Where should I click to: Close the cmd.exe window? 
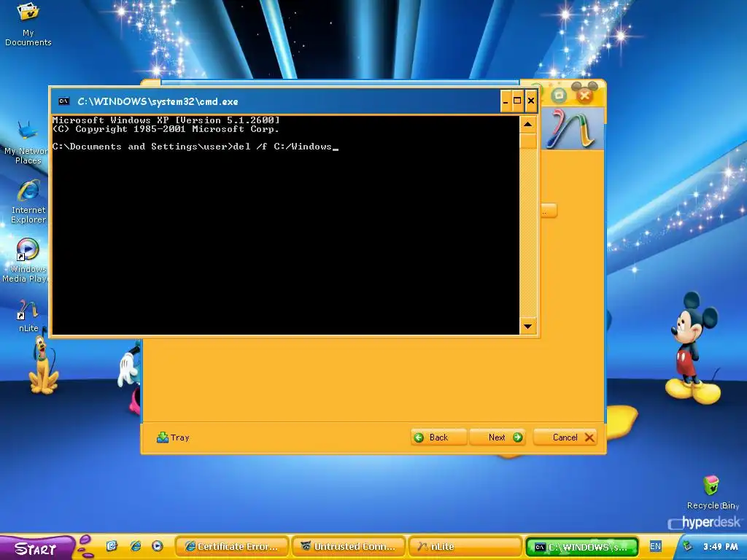click(x=531, y=101)
